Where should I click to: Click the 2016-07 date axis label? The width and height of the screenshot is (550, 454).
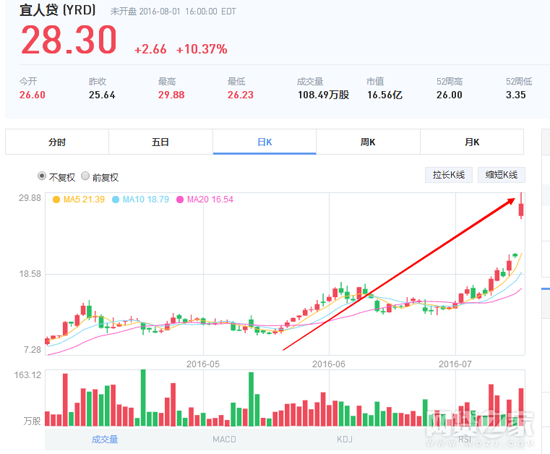[x=455, y=364]
